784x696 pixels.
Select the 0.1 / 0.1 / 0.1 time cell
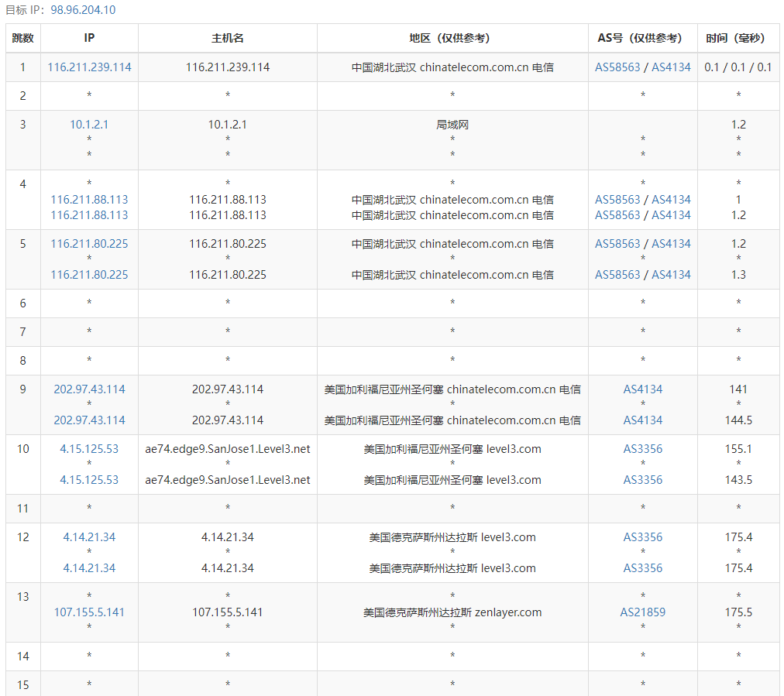(x=738, y=67)
